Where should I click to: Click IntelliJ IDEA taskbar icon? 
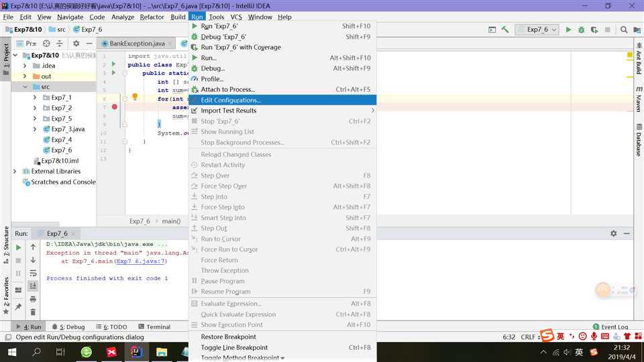point(136,352)
